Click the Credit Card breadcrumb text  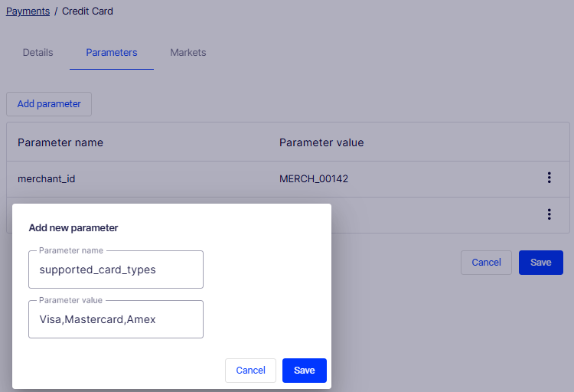coord(87,11)
